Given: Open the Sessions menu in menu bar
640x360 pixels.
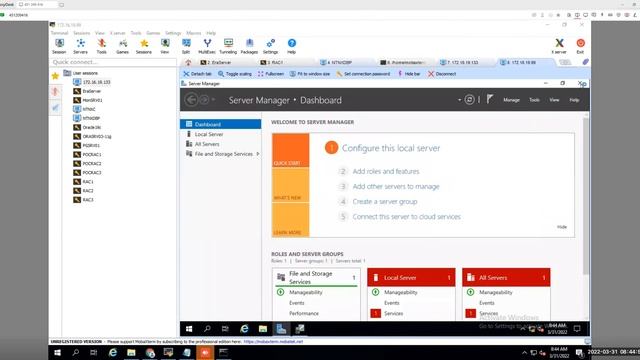Looking at the screenshot, I should click(x=82, y=33).
